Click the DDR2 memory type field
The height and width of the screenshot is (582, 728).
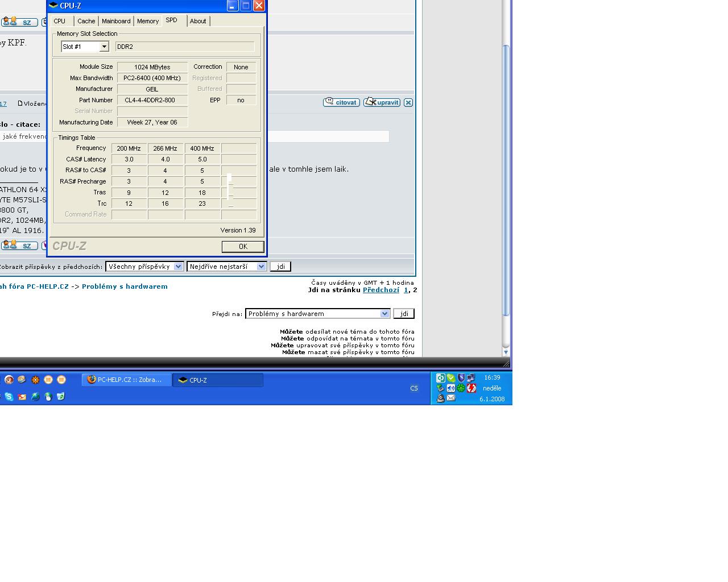pos(185,47)
